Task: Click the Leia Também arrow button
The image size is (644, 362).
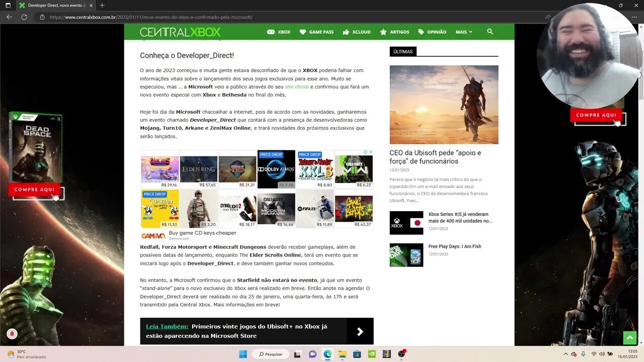Action: pos(360,331)
